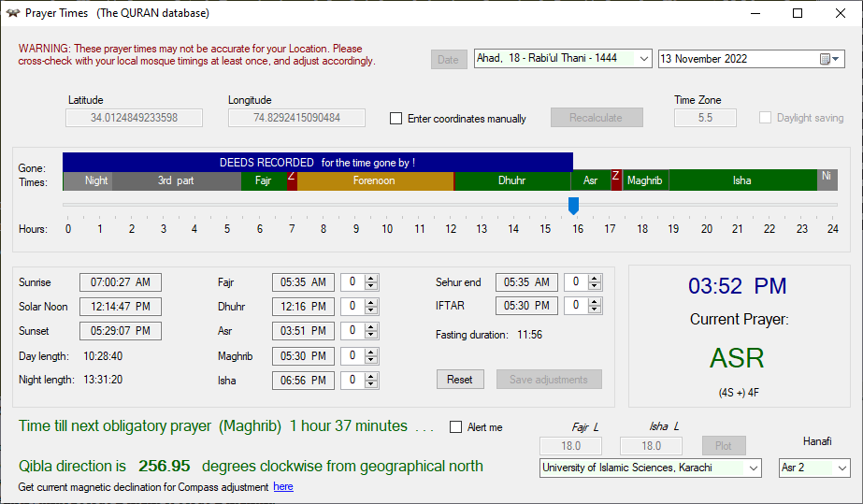
Task: Increase the Fajr adjustment spinner
Action: point(371,278)
